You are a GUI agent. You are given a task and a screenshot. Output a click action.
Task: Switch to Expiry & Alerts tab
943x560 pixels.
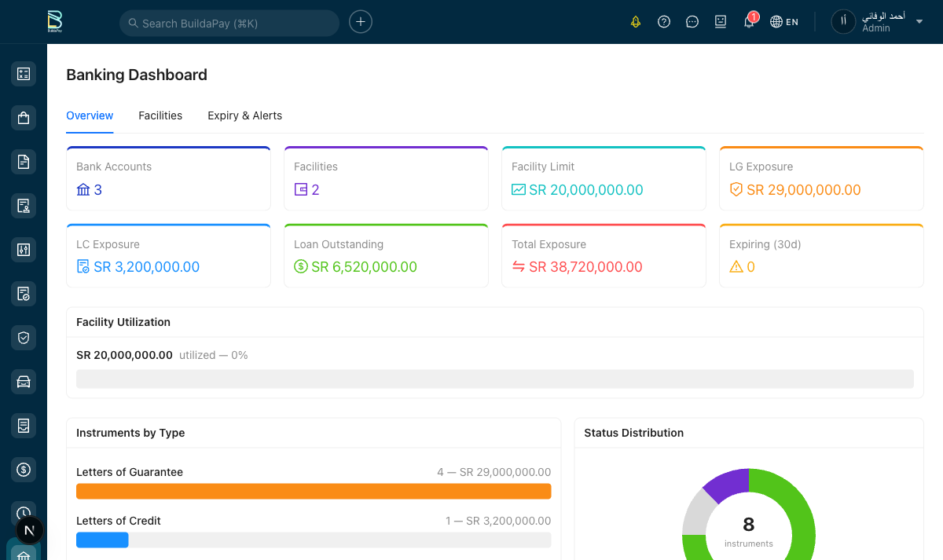click(244, 115)
